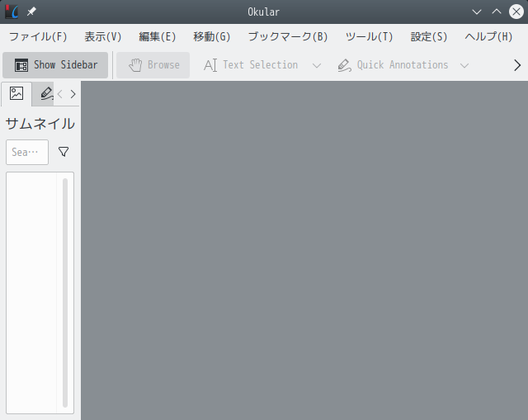Open the 表示(V) menu
The image size is (528, 420).
tap(102, 36)
